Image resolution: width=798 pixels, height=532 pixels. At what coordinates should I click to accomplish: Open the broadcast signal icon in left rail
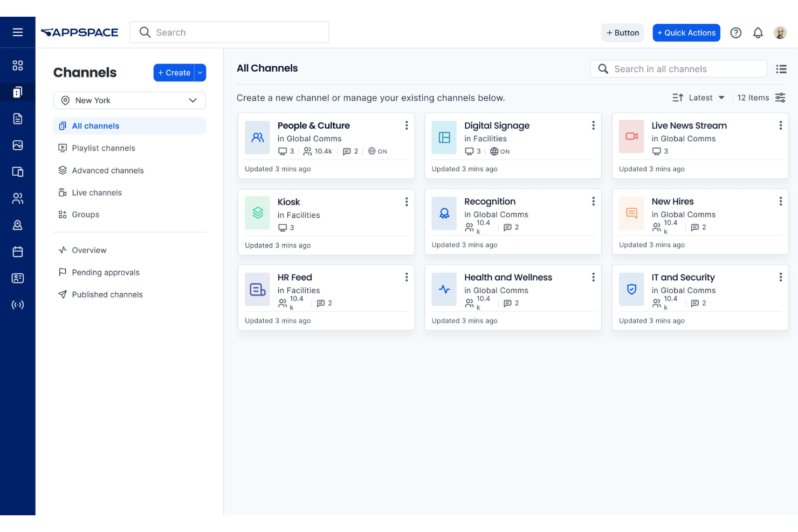18,305
